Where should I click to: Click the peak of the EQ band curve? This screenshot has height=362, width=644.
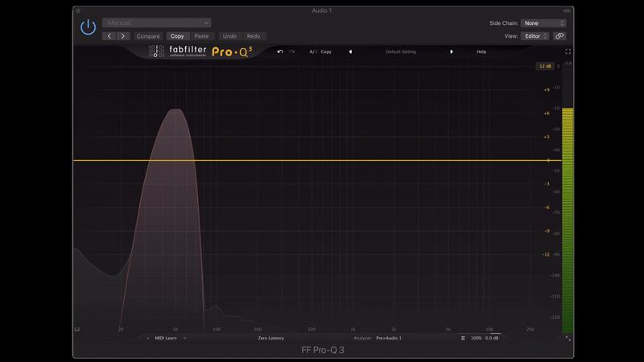(176, 109)
